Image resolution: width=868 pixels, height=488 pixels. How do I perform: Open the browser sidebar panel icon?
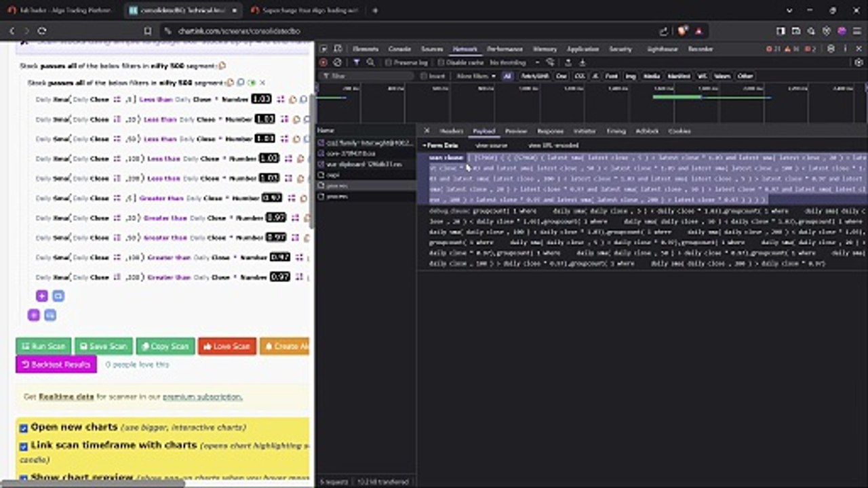(781, 31)
